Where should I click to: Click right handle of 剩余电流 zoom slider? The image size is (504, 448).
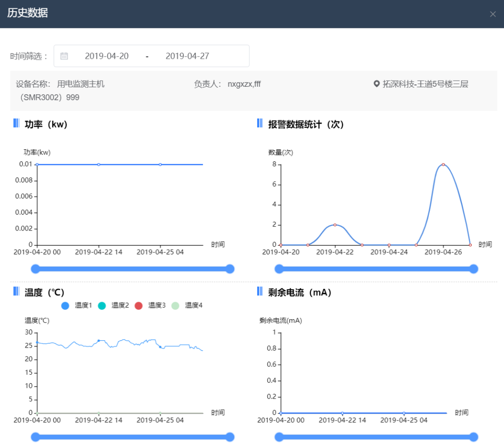tap(474, 437)
